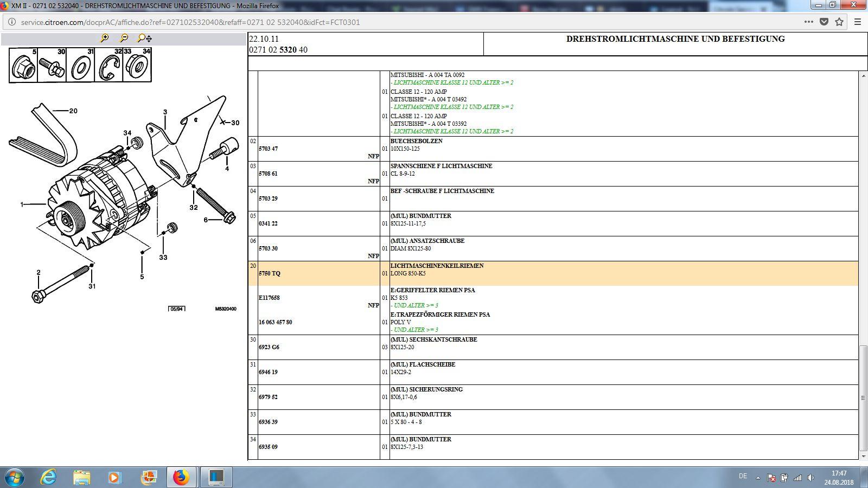This screenshot has width=868, height=488.
Task: Open the Firefox hamburger menu
Action: 858,22
